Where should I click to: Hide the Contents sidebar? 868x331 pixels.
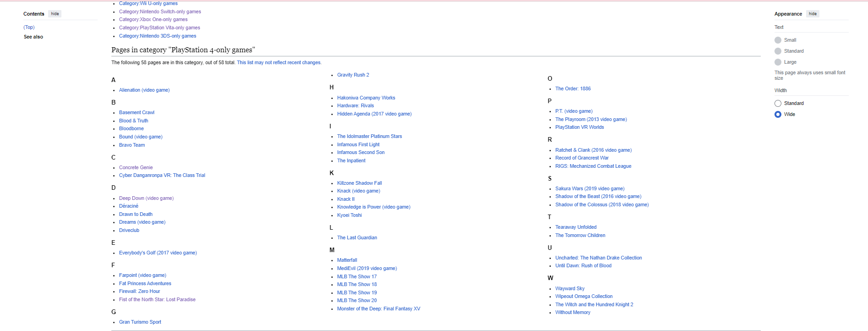tap(55, 14)
